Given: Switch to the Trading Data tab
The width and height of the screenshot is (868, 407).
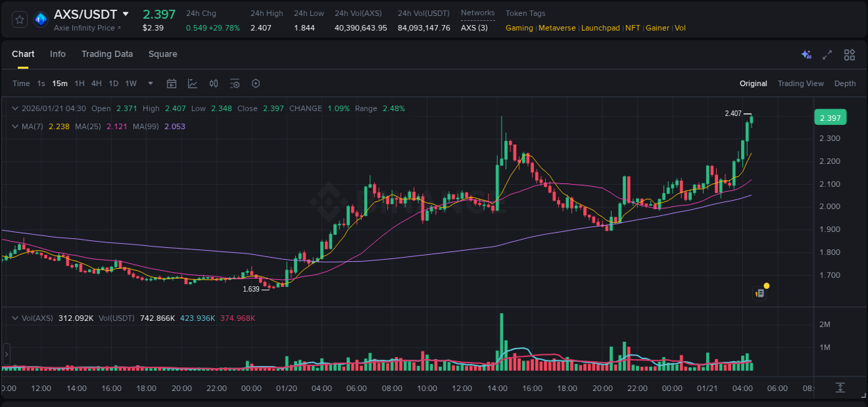Looking at the screenshot, I should [107, 54].
